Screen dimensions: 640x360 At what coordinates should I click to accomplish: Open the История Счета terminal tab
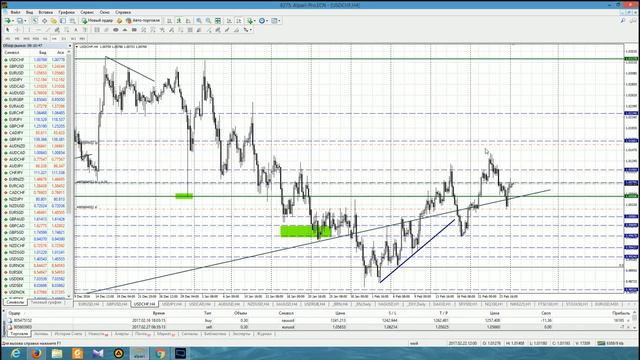click(68, 333)
